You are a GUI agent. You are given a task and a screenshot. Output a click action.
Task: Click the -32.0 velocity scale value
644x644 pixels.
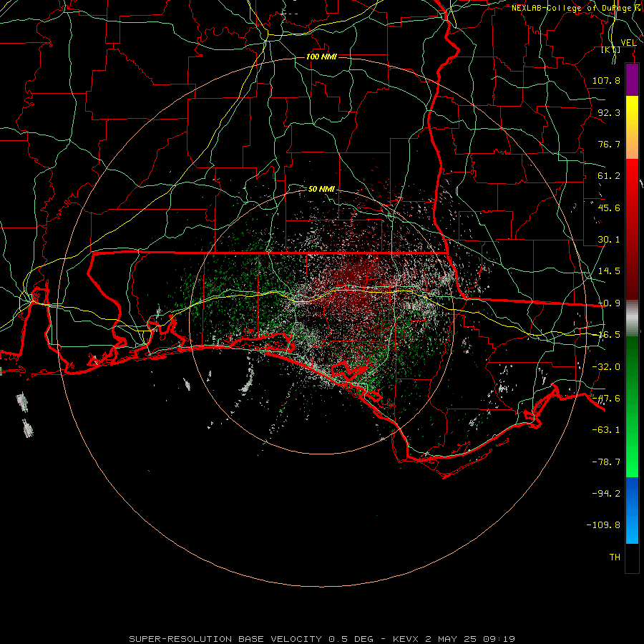[606, 367]
